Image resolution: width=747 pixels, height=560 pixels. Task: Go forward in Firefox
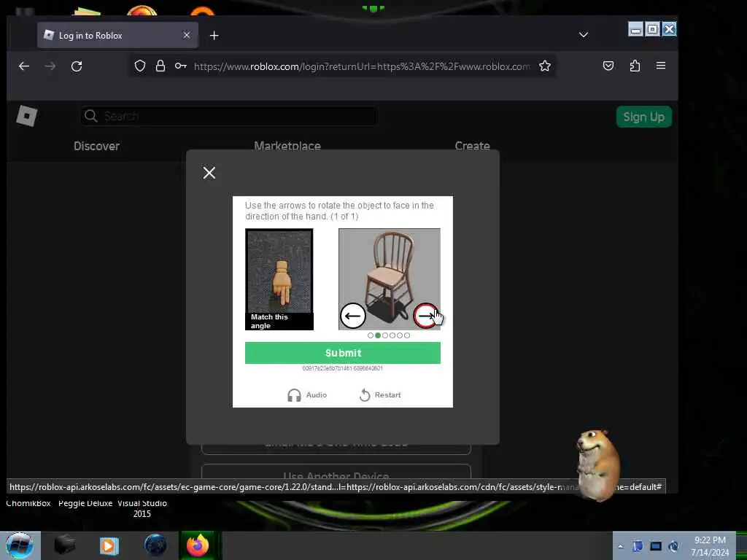click(50, 66)
